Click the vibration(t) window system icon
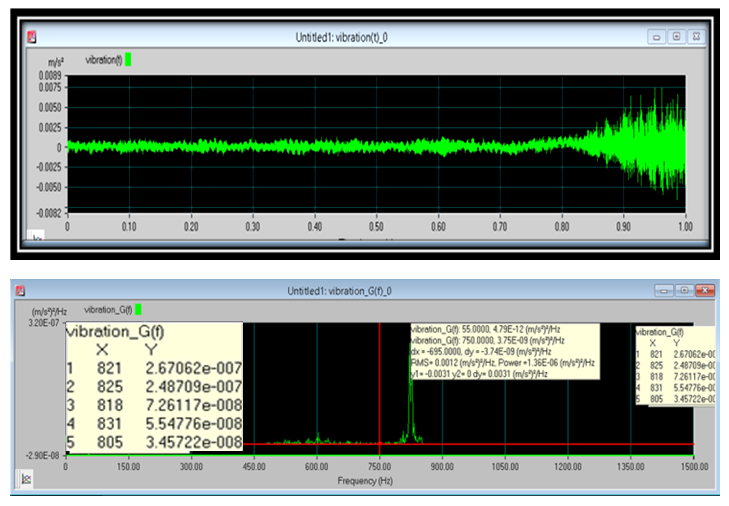The height and width of the screenshot is (506, 729). click(x=32, y=37)
